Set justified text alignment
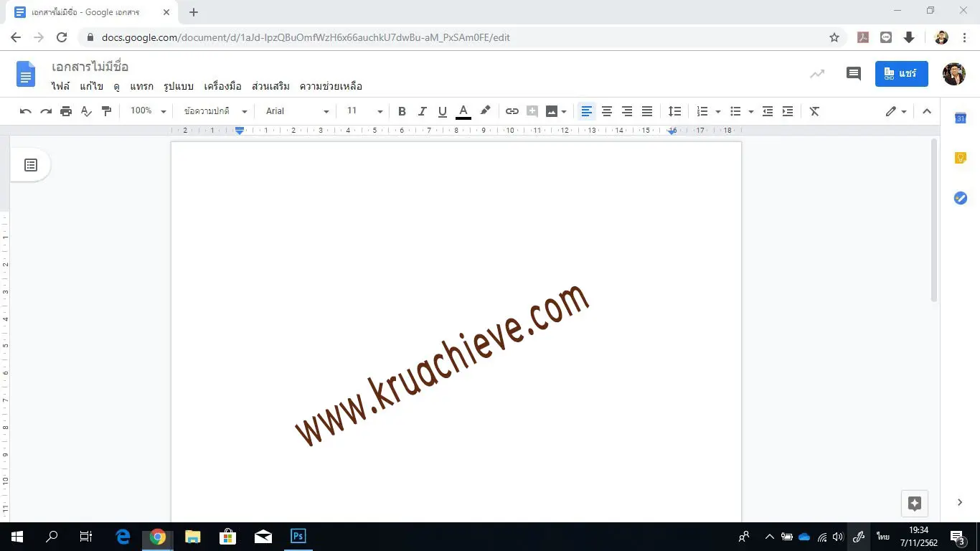This screenshot has height=551, width=980. pyautogui.click(x=647, y=111)
